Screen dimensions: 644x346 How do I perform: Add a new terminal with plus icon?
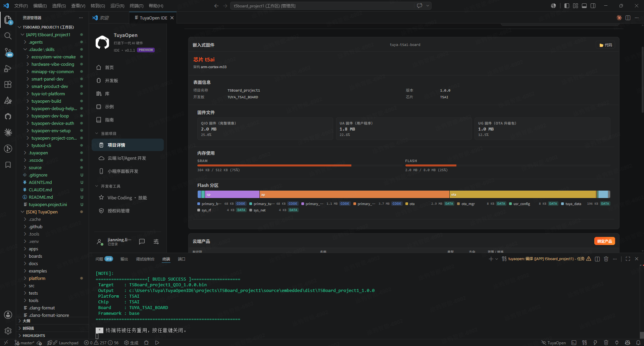[x=491, y=259]
